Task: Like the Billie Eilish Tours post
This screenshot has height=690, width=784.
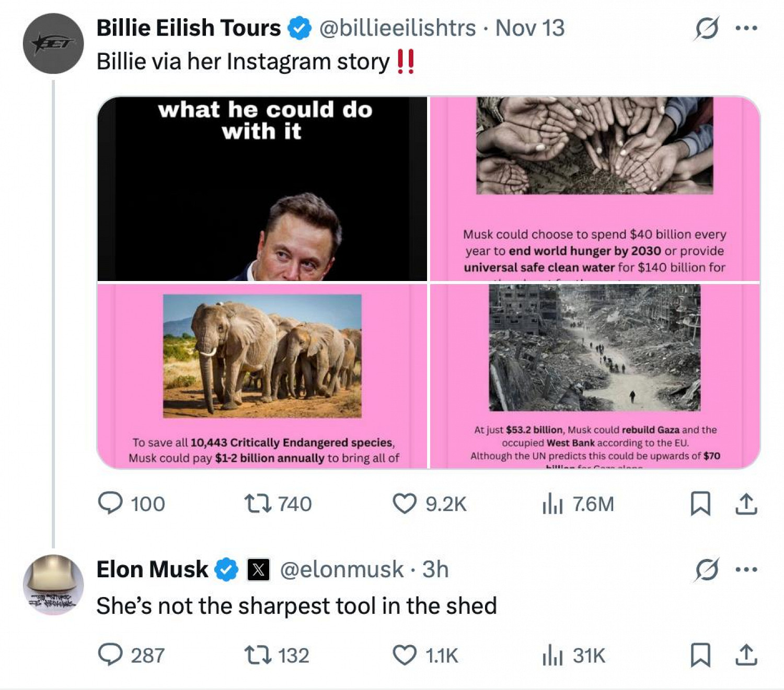Action: [x=405, y=504]
